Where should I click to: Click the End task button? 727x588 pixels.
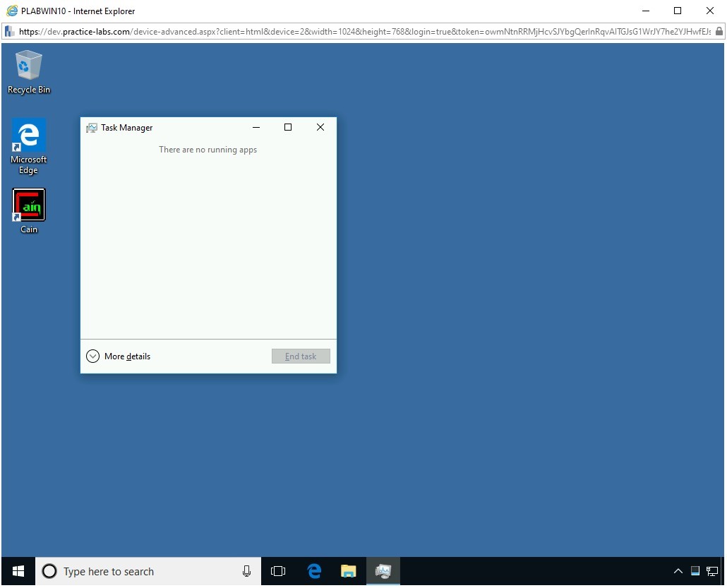click(x=301, y=356)
